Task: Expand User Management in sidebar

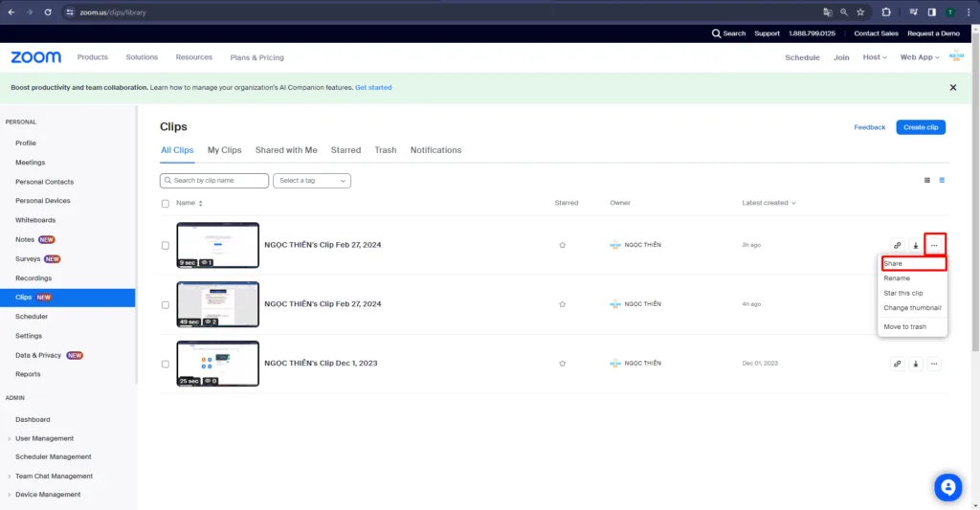Action: pyautogui.click(x=44, y=438)
